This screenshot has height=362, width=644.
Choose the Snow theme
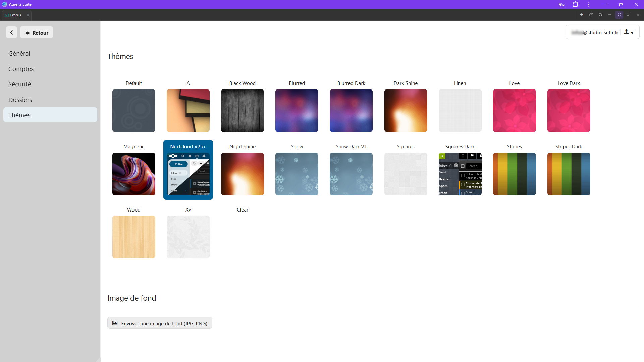297,174
